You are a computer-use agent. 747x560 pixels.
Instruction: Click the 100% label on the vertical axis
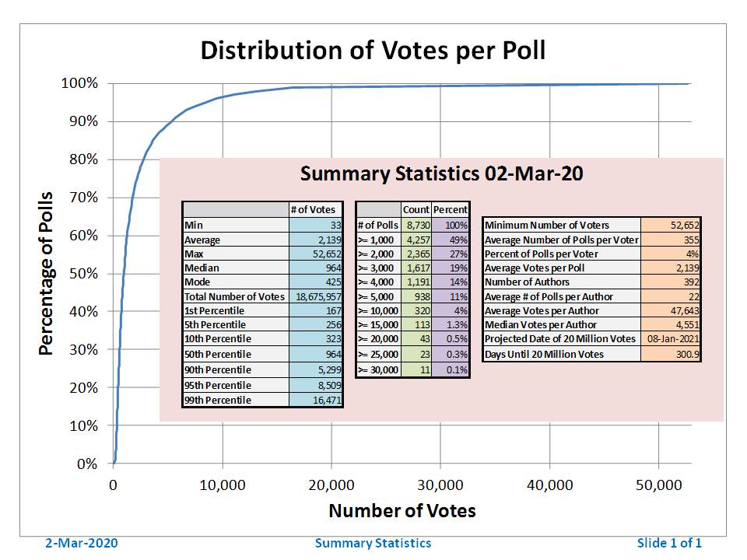click(80, 83)
